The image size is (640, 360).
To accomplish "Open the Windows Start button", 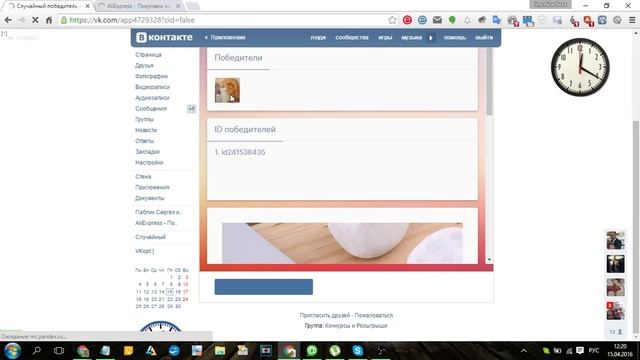I will coord(12,351).
